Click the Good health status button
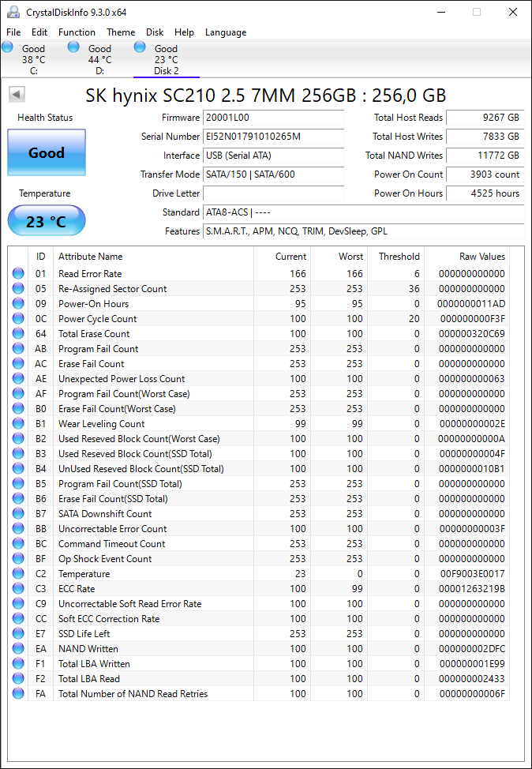532x769 pixels. [x=47, y=152]
